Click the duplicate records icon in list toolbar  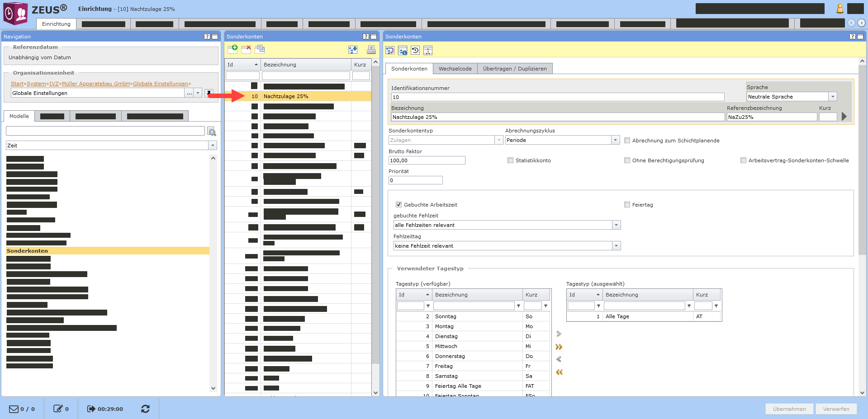pos(260,49)
